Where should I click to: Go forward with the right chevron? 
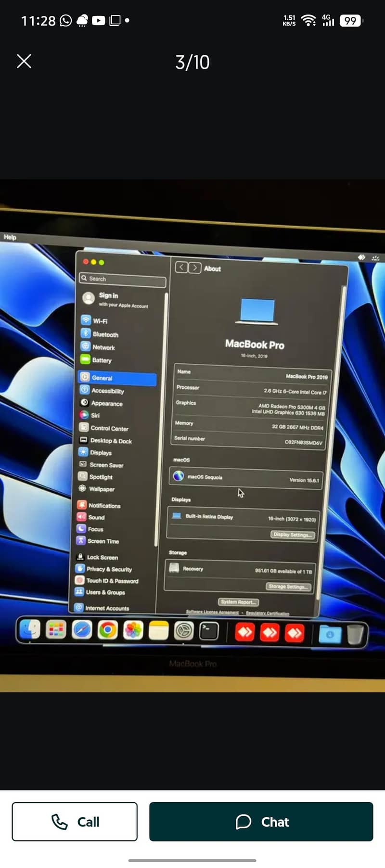point(194,268)
